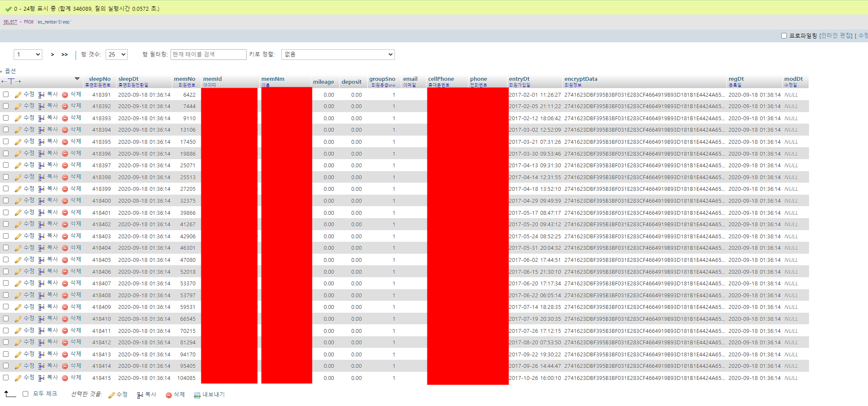868x406 pixels.
Task: Click the bottom export icon next to 내보내기
Action: pyautogui.click(x=197, y=395)
